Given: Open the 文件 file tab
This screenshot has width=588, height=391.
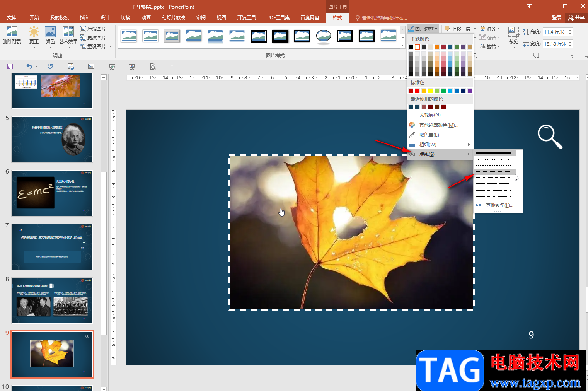Looking at the screenshot, I should (12, 17).
